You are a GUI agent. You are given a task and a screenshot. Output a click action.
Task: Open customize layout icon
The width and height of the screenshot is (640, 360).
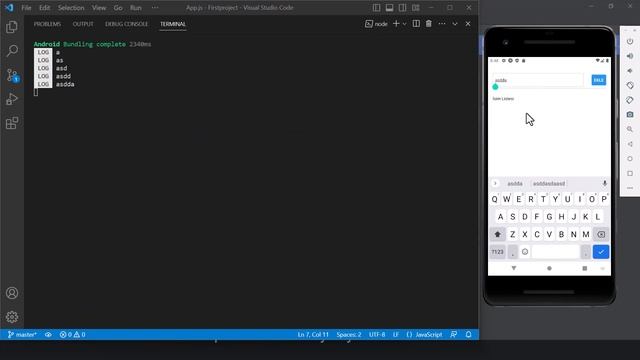point(416,7)
